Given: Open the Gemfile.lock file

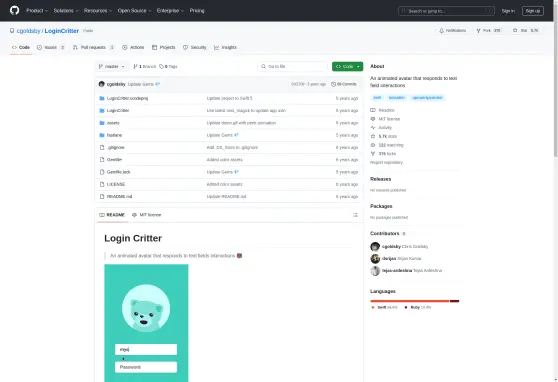Looking at the screenshot, I should (x=119, y=172).
